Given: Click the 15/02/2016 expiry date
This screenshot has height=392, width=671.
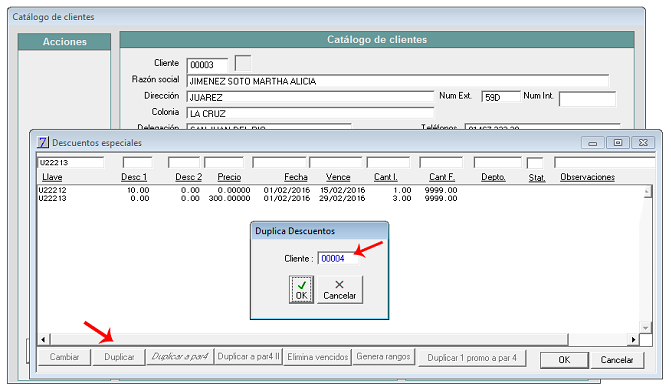Looking at the screenshot, I should (x=342, y=190).
